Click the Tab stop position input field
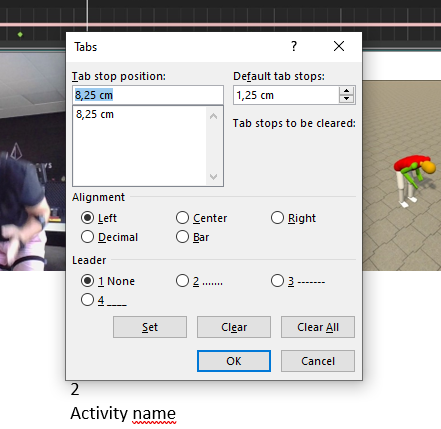The width and height of the screenshot is (441, 429). pyautogui.click(x=148, y=95)
